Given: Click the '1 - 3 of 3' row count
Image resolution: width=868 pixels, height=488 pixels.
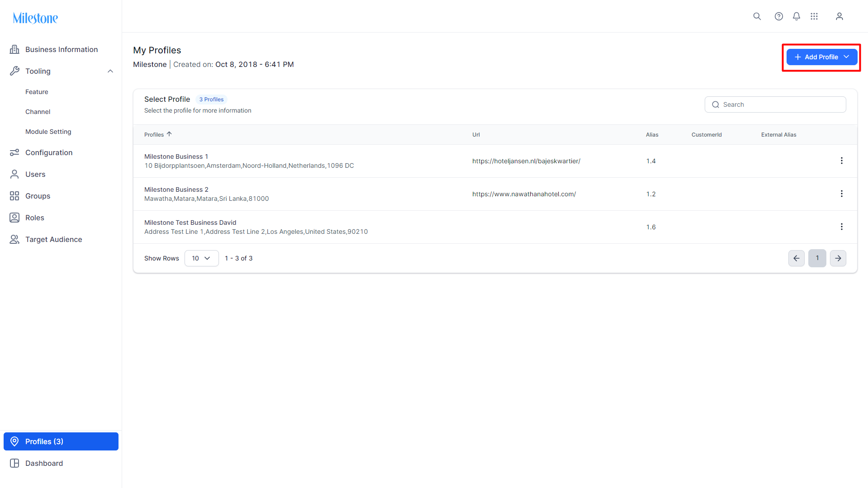Looking at the screenshot, I should (x=238, y=258).
